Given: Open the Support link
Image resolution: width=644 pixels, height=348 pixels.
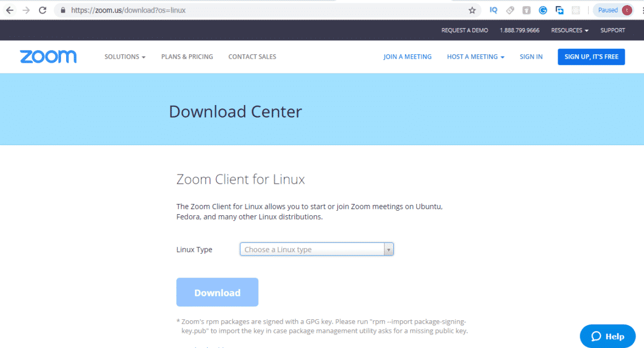Looking at the screenshot, I should pyautogui.click(x=612, y=31).
